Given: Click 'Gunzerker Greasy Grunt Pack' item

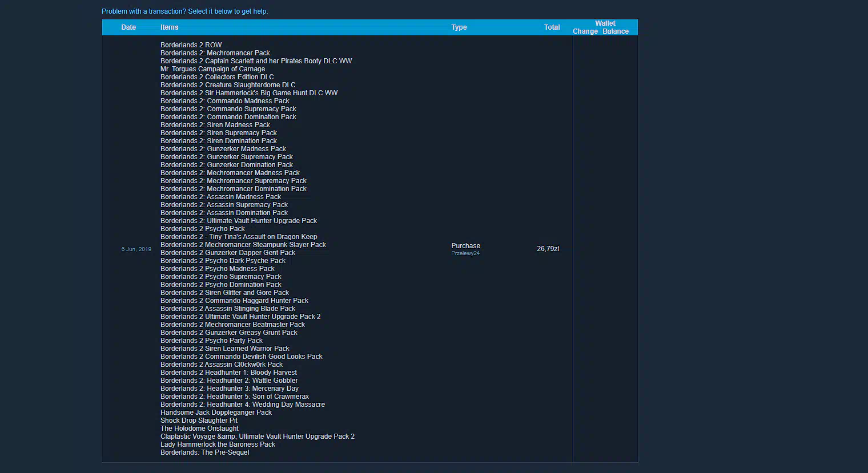Looking at the screenshot, I should pyautogui.click(x=229, y=333).
